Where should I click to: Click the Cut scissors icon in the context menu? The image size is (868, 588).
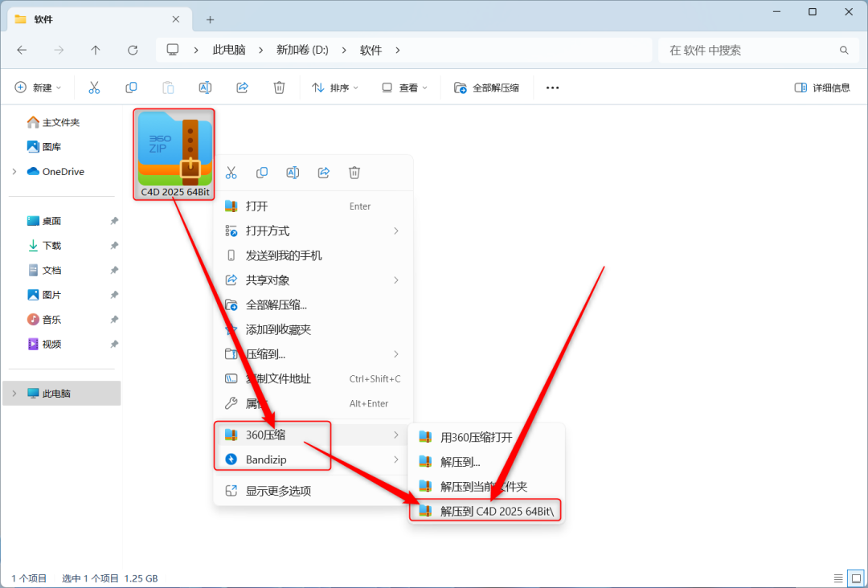231,173
